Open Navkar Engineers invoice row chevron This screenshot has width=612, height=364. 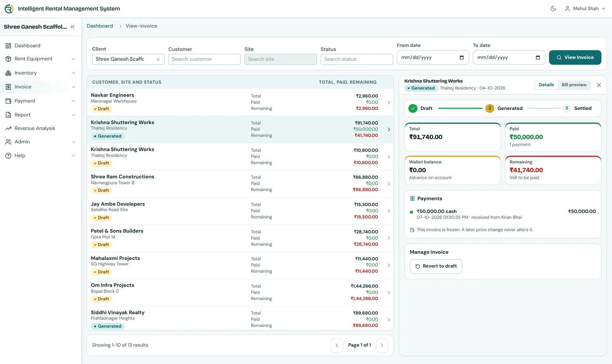coord(389,102)
